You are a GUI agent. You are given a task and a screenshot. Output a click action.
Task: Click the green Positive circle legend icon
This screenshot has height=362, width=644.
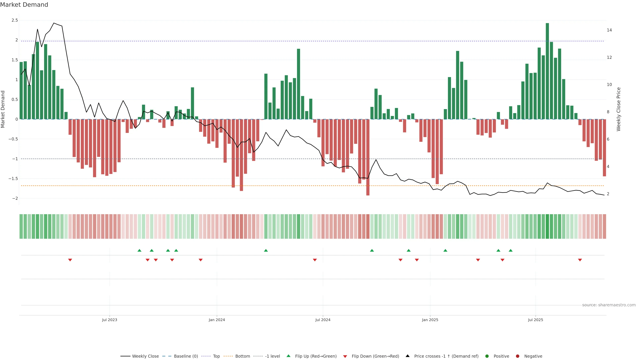(x=487, y=356)
